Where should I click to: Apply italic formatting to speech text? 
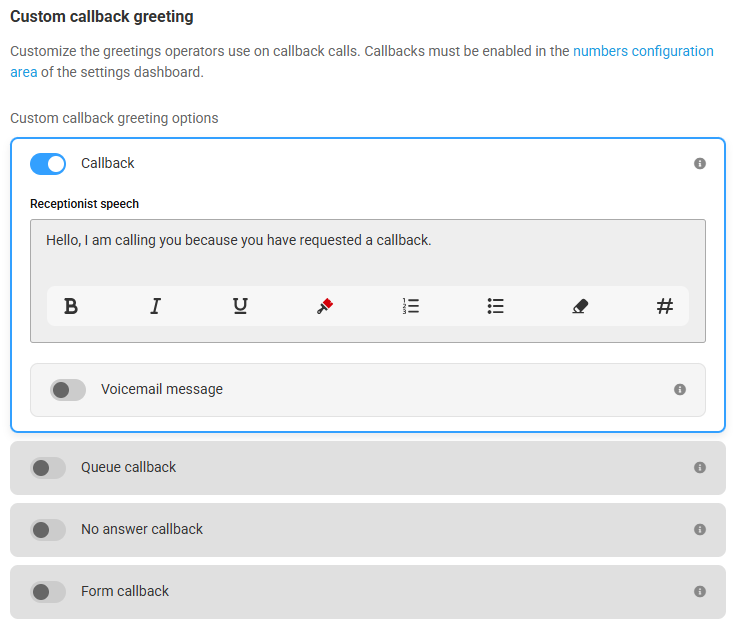(x=156, y=306)
